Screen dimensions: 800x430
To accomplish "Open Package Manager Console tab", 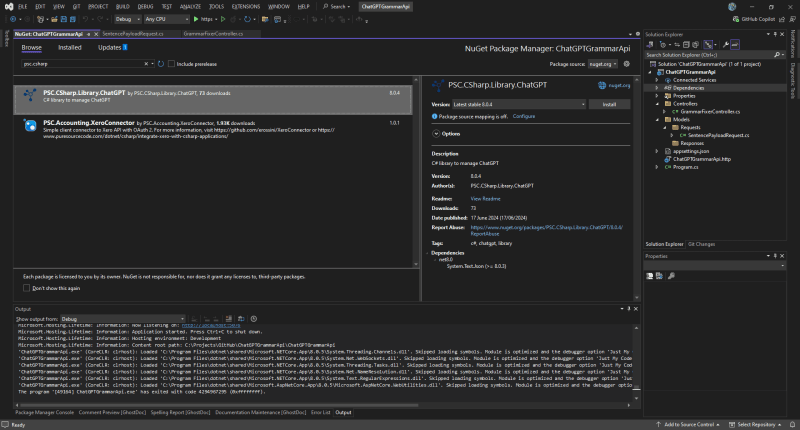I will point(44,412).
